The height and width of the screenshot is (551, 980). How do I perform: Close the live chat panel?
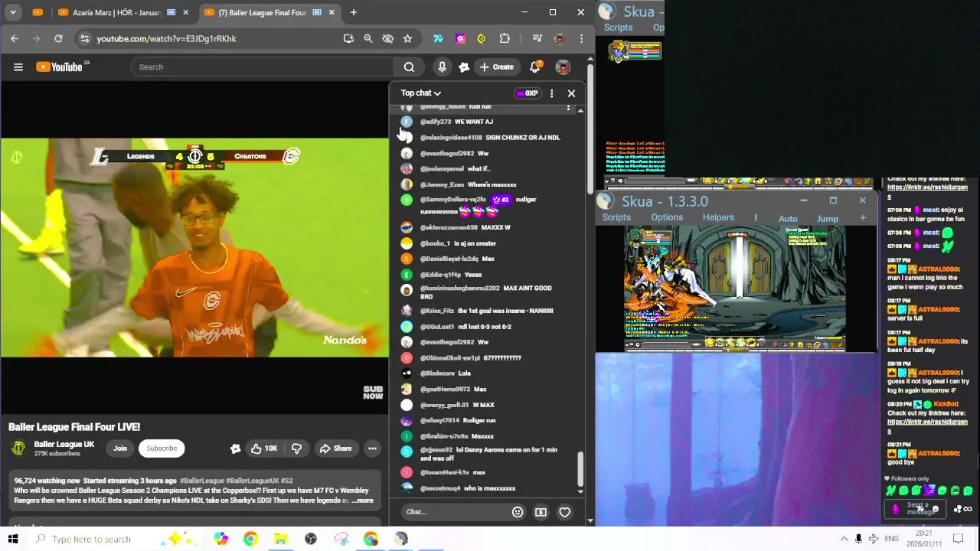[571, 93]
